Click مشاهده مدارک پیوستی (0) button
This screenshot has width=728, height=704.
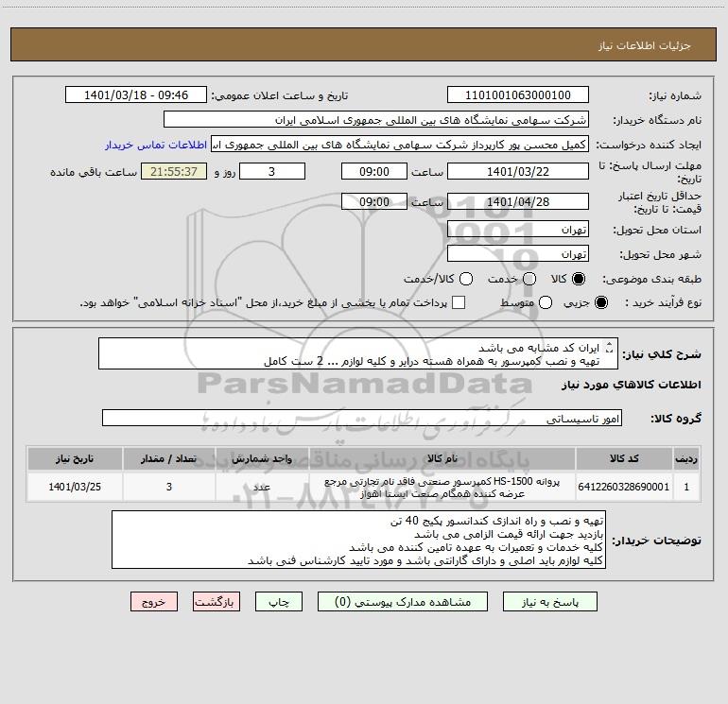tap(403, 602)
